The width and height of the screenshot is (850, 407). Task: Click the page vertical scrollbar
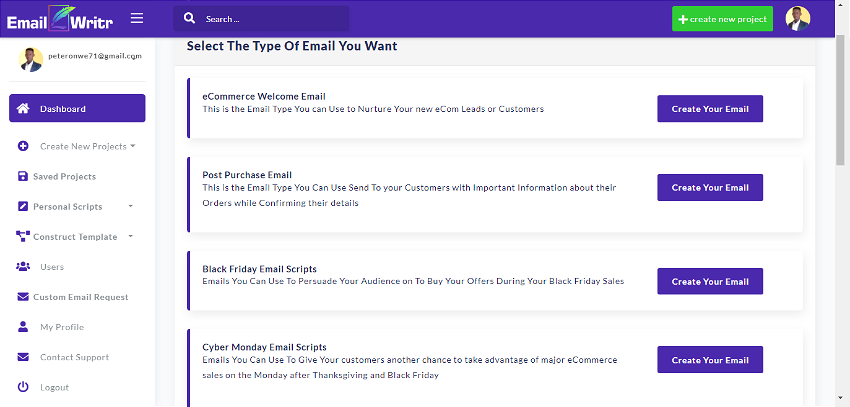tap(840, 98)
